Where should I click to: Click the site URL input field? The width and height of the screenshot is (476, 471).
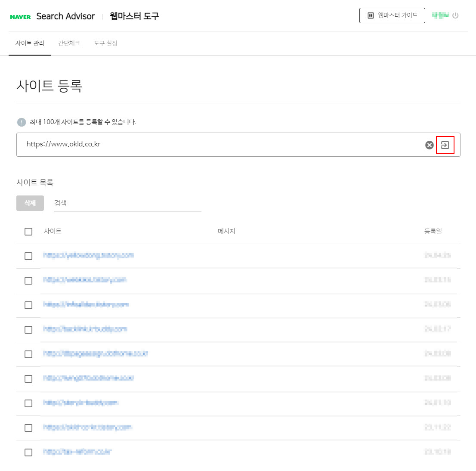point(215,145)
